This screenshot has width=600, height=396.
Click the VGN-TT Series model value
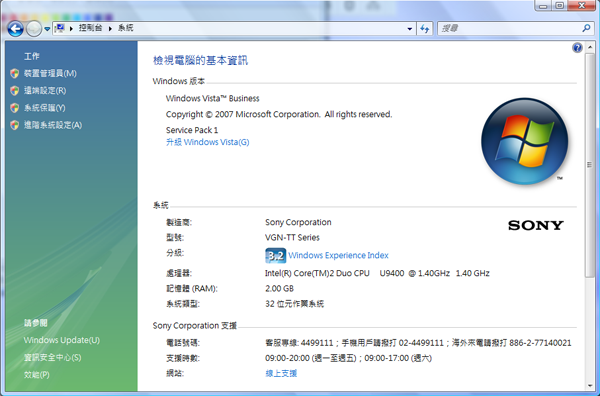(292, 238)
